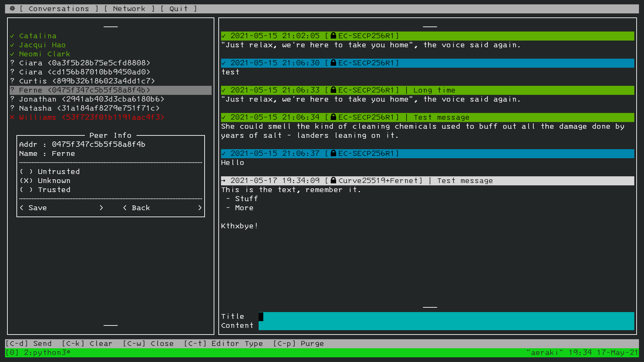Click green checkmark next to Catalina
Viewport: 644px width, 362px height.
point(12,36)
